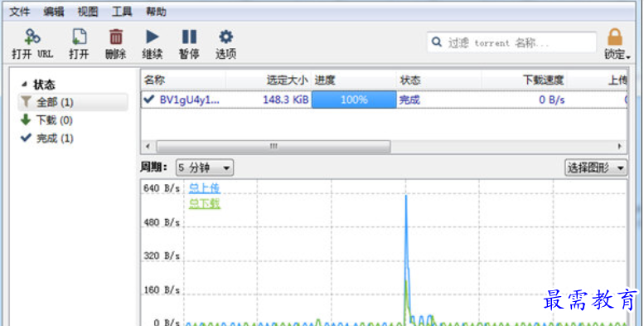
Task: Open the 文件 menu
Action: [19, 12]
